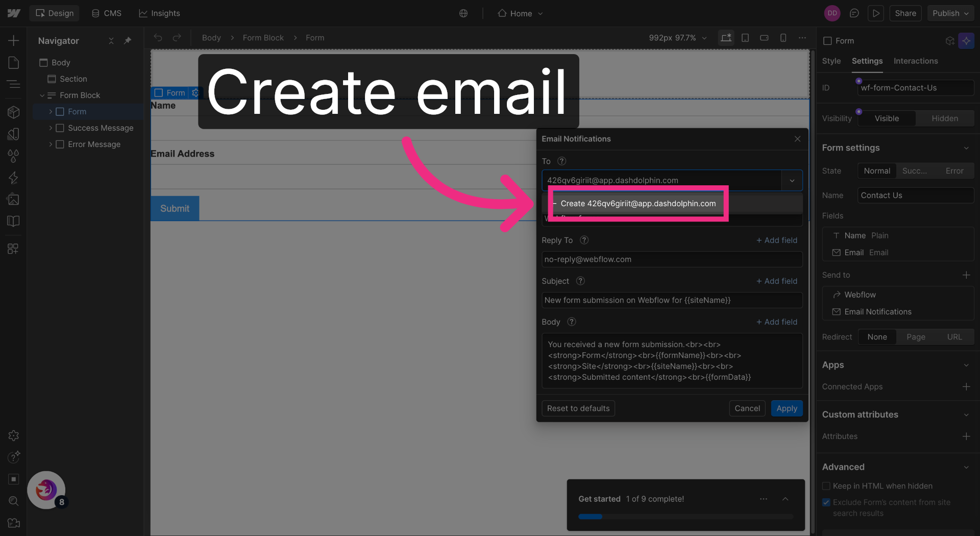Image resolution: width=980 pixels, height=536 pixels.
Task: Open the Home page dropdown
Action: coord(521,13)
